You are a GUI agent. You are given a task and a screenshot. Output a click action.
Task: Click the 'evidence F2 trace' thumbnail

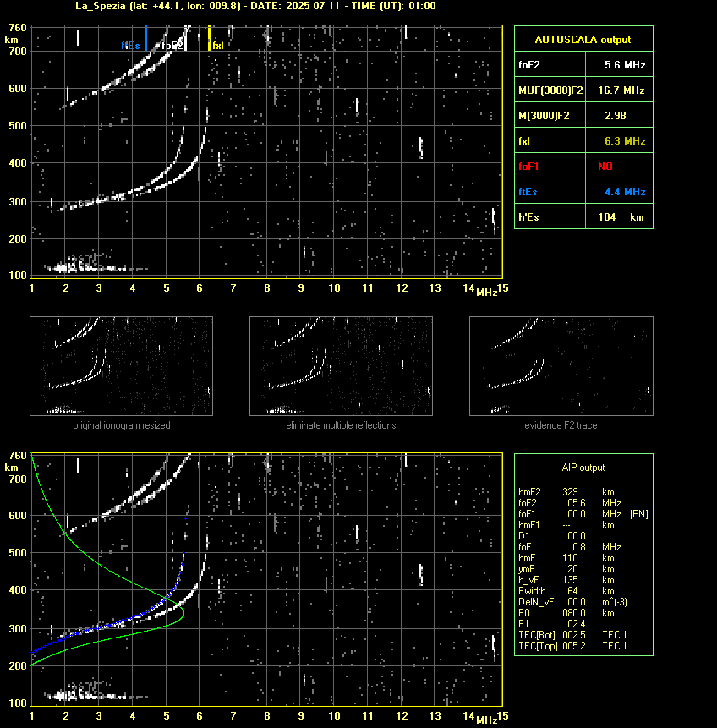tap(561, 366)
